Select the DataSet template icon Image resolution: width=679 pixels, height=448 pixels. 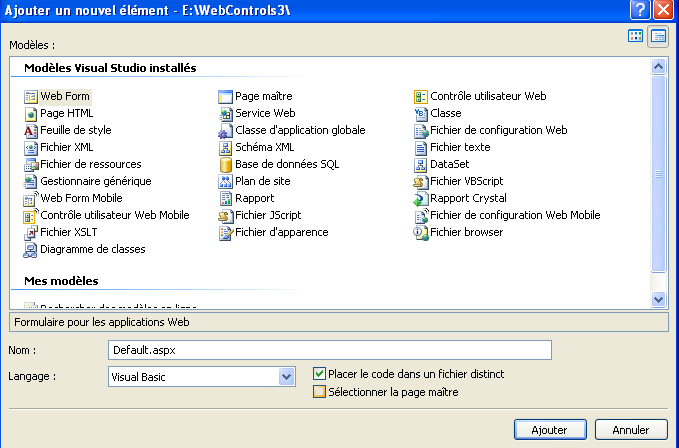[x=421, y=165]
